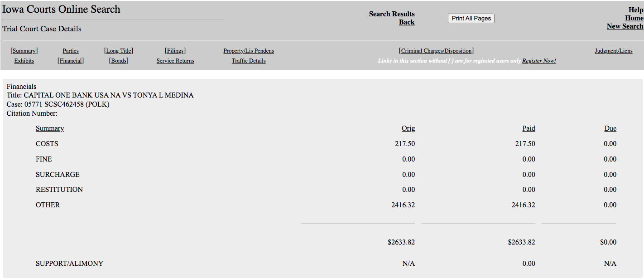Go back using the Back link

[x=407, y=22]
